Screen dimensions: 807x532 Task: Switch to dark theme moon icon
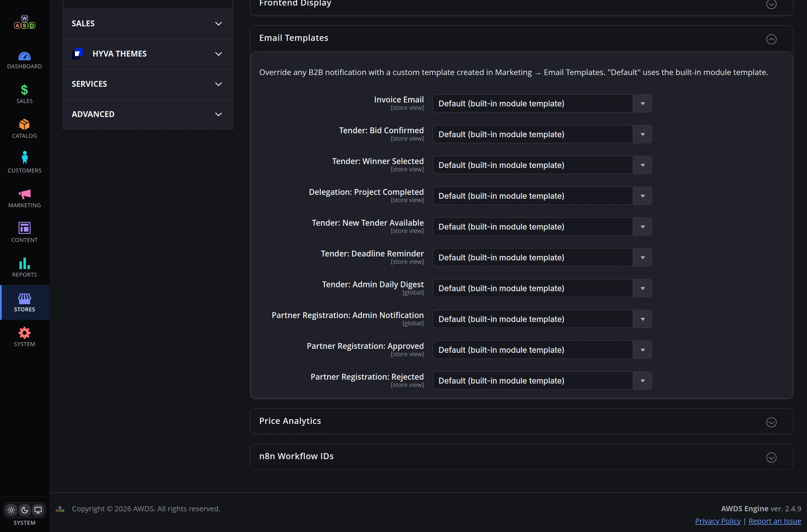(x=24, y=510)
